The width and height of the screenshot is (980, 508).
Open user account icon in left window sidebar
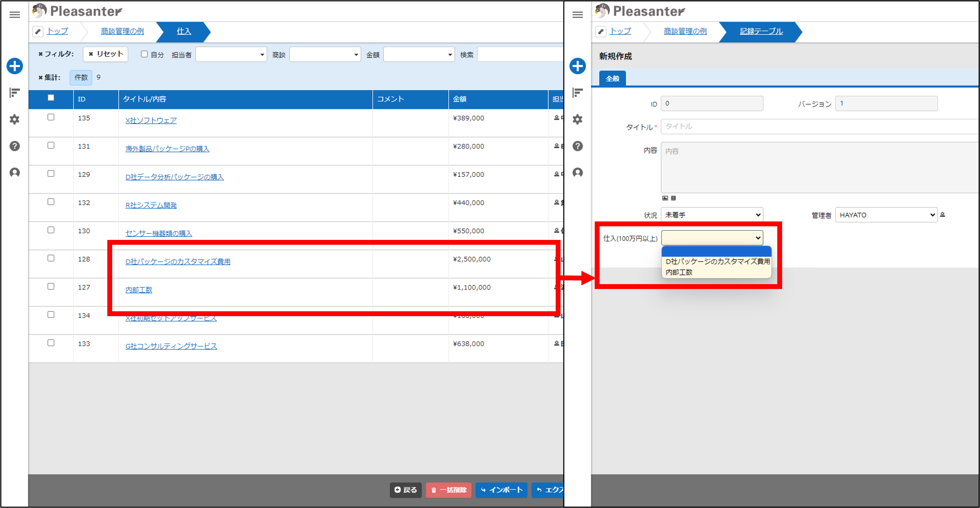coord(14,173)
